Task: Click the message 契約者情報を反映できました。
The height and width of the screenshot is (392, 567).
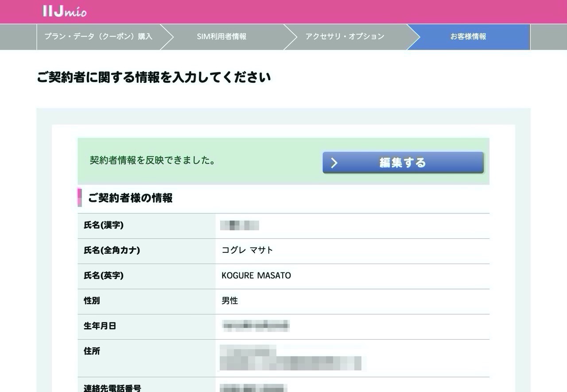Action: pos(153,160)
